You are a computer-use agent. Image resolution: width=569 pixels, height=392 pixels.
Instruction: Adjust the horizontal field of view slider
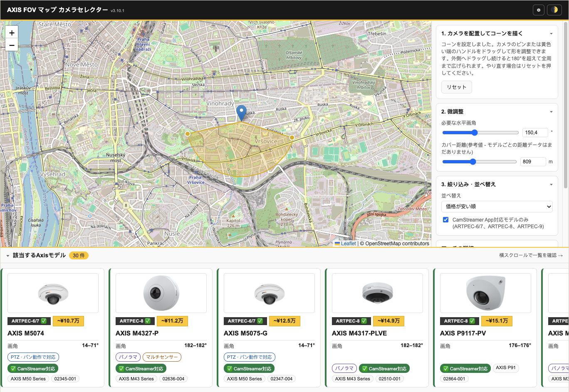(x=480, y=133)
